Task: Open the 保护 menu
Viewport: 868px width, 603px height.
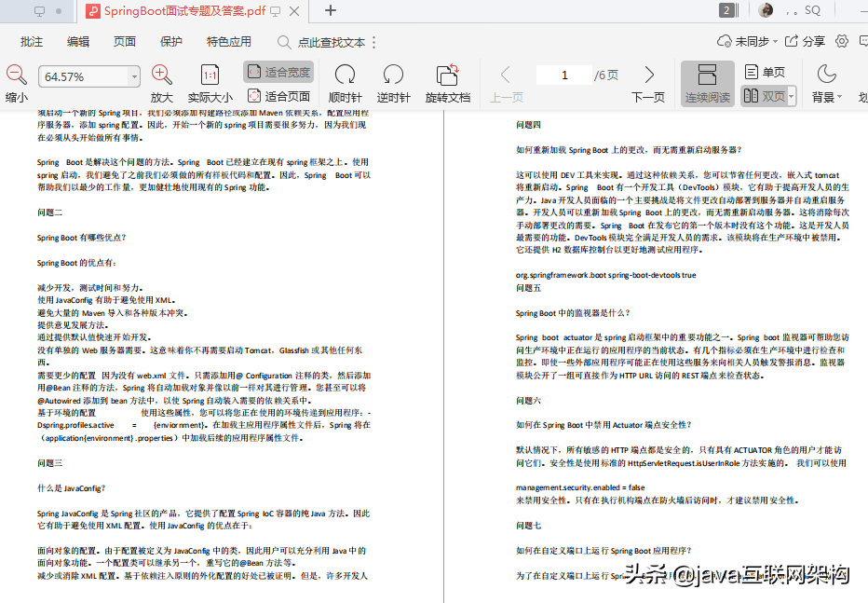Action: (171, 42)
